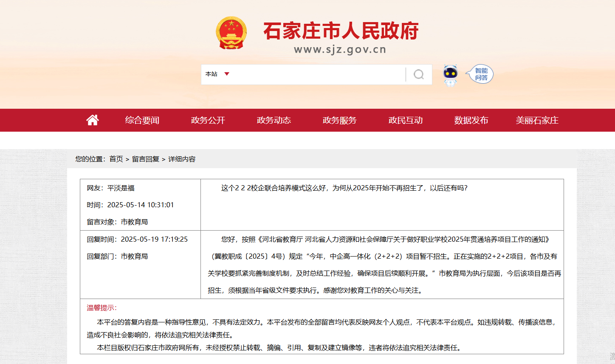Click the search magnifier icon
615x364 pixels.
(419, 74)
